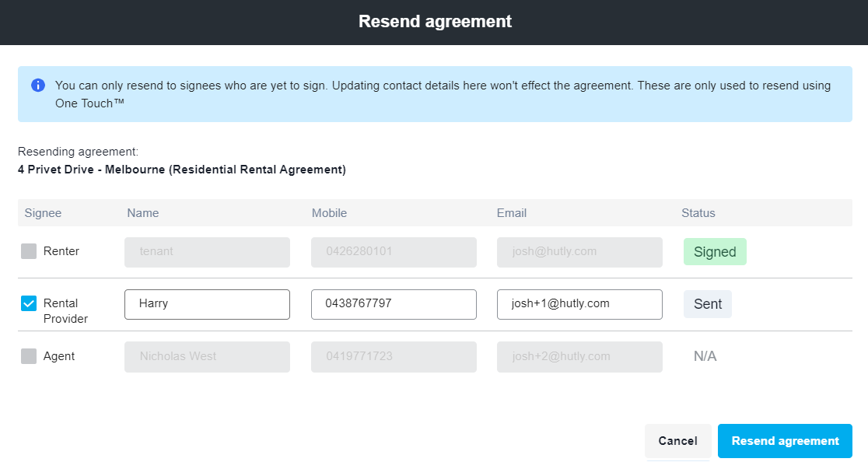Image resolution: width=868 pixels, height=476 pixels.
Task: Click the Renter mobile field 0426280101
Action: click(x=394, y=252)
